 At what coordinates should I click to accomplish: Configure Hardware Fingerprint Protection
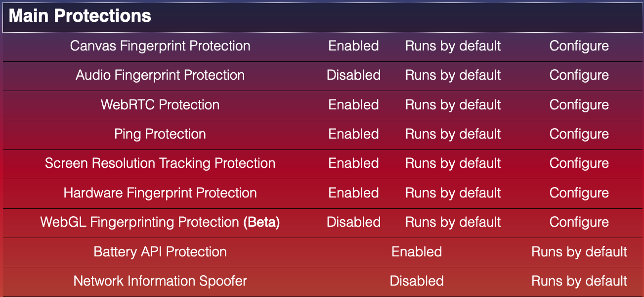tap(579, 193)
